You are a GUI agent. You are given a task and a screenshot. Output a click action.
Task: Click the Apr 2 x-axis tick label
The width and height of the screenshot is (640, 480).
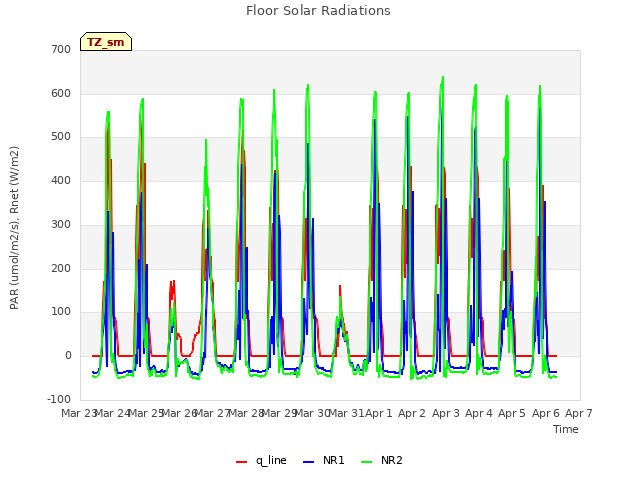pyautogui.click(x=412, y=413)
